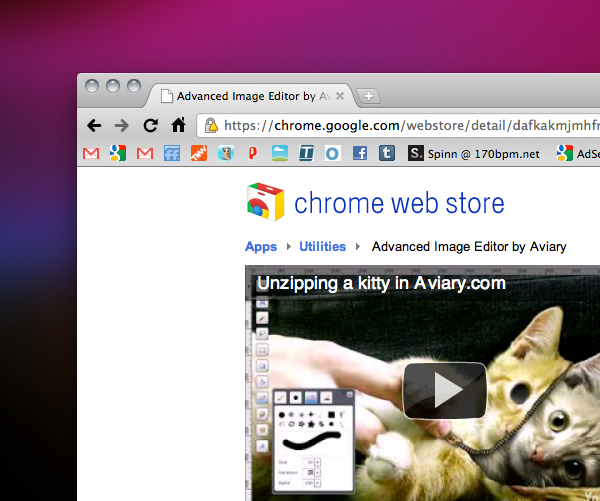600x501 pixels.
Task: Click the padlock warning security icon
Action: point(211,125)
